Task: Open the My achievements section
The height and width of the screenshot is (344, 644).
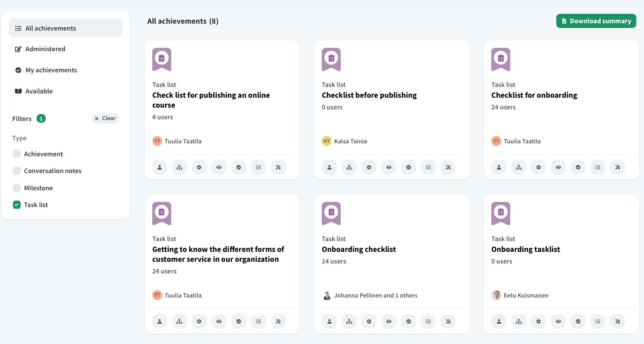Action: [52, 70]
